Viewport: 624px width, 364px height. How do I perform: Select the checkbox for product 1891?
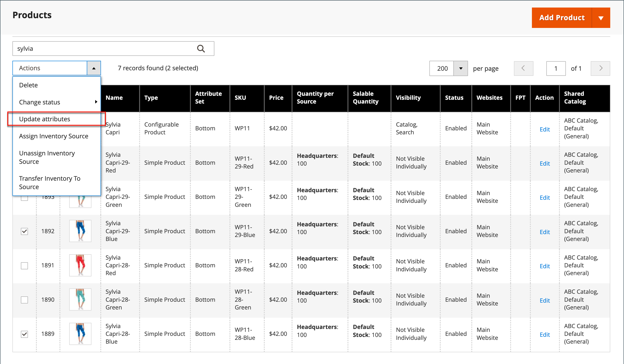[24, 266]
